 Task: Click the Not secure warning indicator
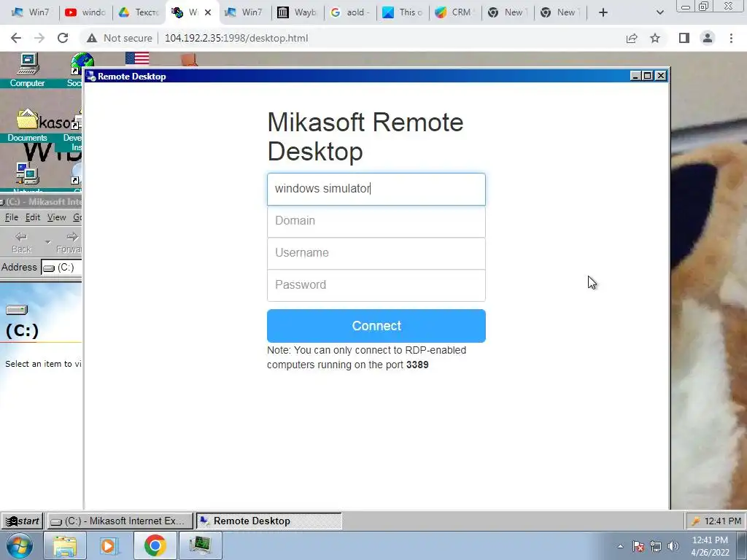click(119, 38)
